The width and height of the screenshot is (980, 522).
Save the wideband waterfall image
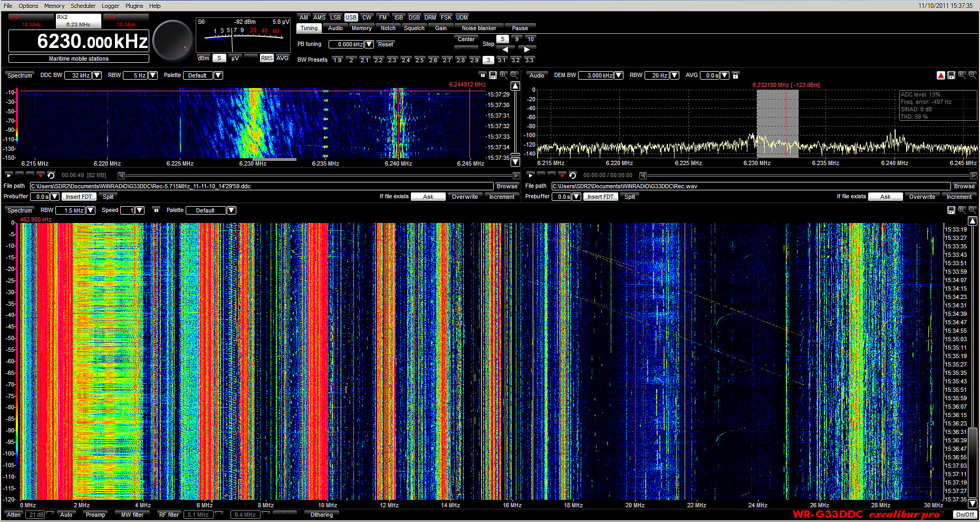(x=951, y=210)
